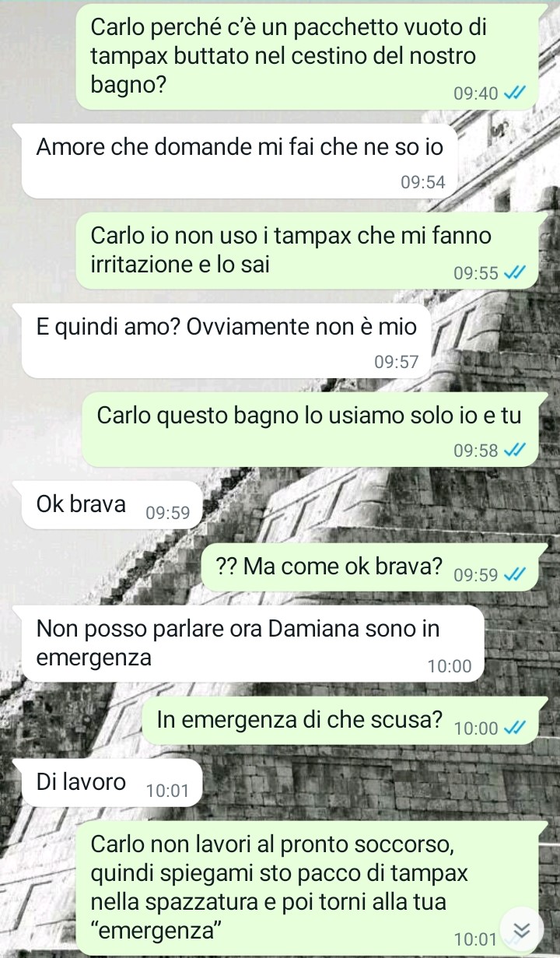Viewport: 560px width, 958px height.
Task: Tap the '?? Ma come ok brava?' bubble
Action: [370, 568]
